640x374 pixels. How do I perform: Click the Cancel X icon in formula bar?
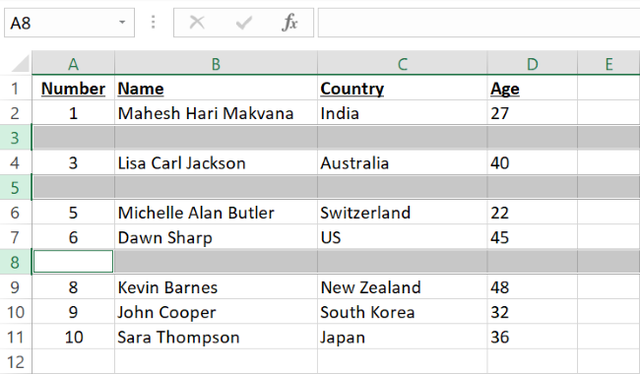click(197, 22)
